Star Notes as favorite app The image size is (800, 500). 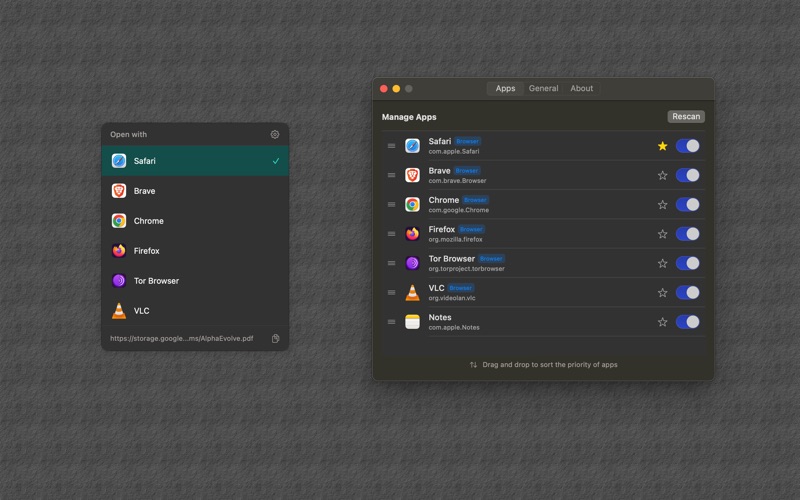pos(662,322)
